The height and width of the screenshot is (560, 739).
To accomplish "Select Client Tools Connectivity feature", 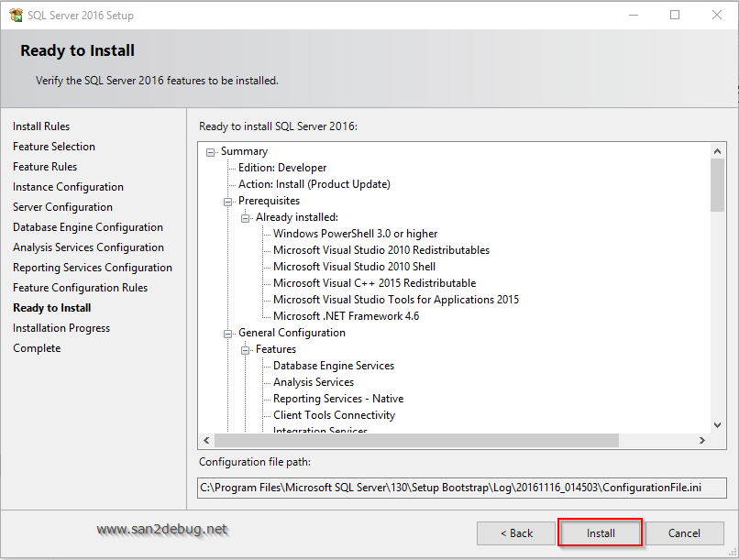I will tap(334, 415).
